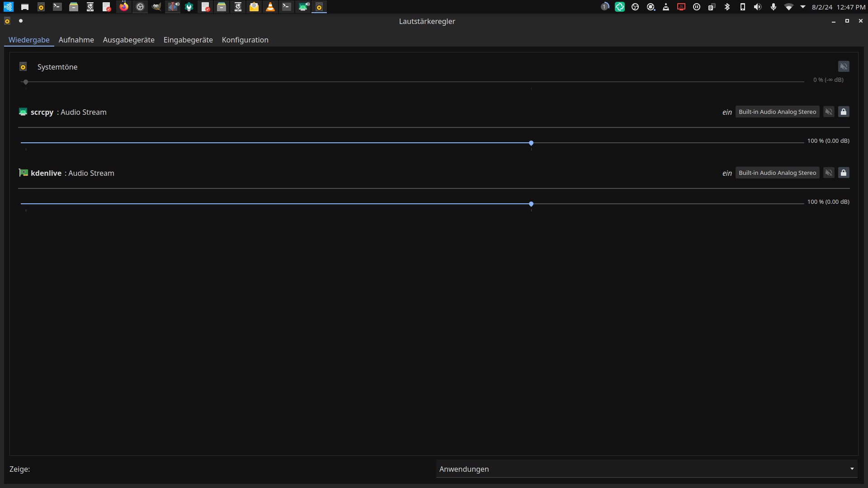Click the pause circle tray icon
The image size is (868, 488).
click(697, 7)
